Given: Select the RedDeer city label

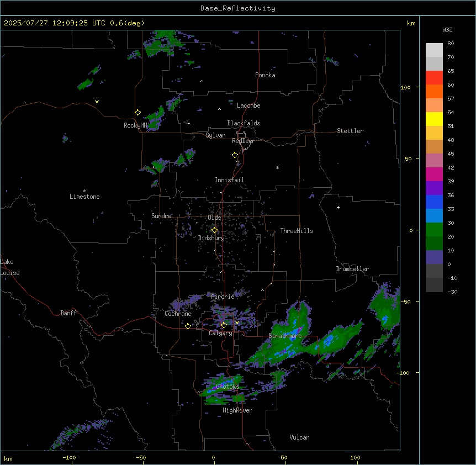Looking at the screenshot, I should coord(243,141).
